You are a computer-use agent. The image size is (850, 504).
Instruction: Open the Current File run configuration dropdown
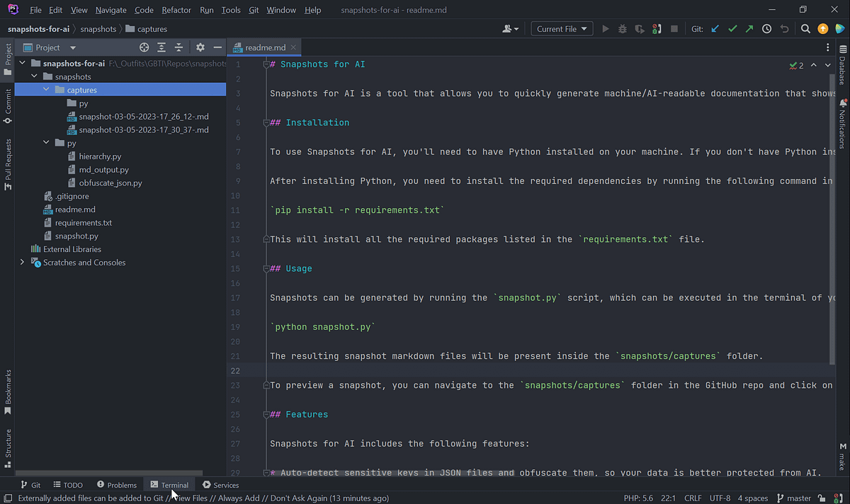(562, 28)
